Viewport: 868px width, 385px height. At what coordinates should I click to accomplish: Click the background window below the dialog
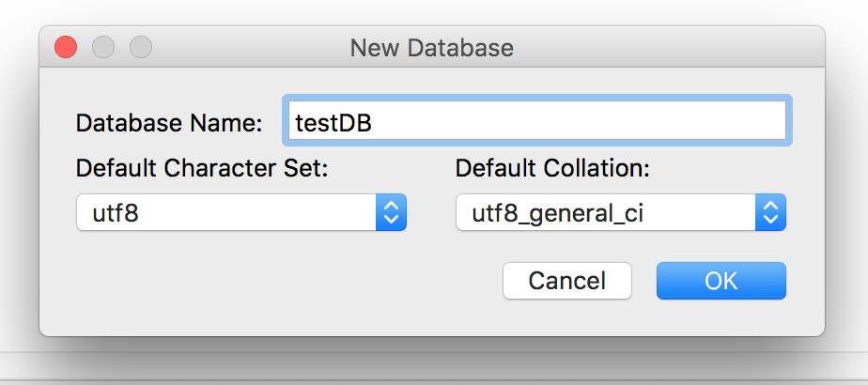pyautogui.click(x=432, y=368)
